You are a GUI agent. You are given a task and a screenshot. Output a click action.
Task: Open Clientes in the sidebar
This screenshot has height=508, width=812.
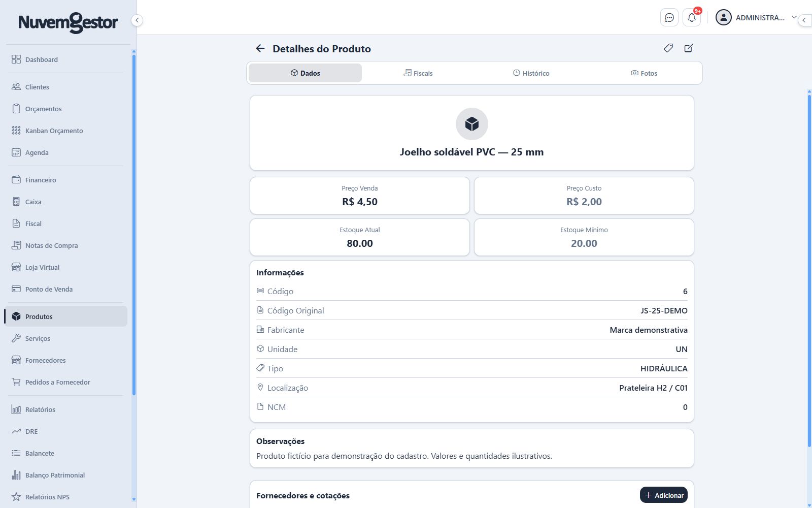(65, 87)
